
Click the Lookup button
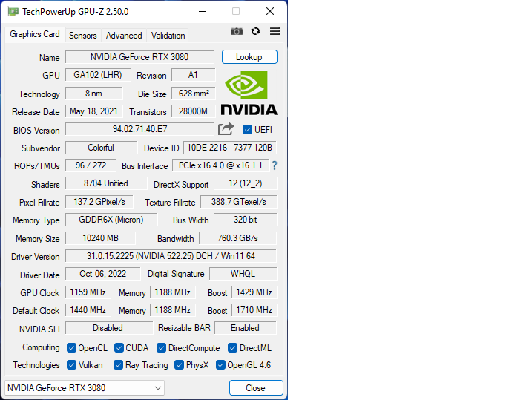click(249, 57)
